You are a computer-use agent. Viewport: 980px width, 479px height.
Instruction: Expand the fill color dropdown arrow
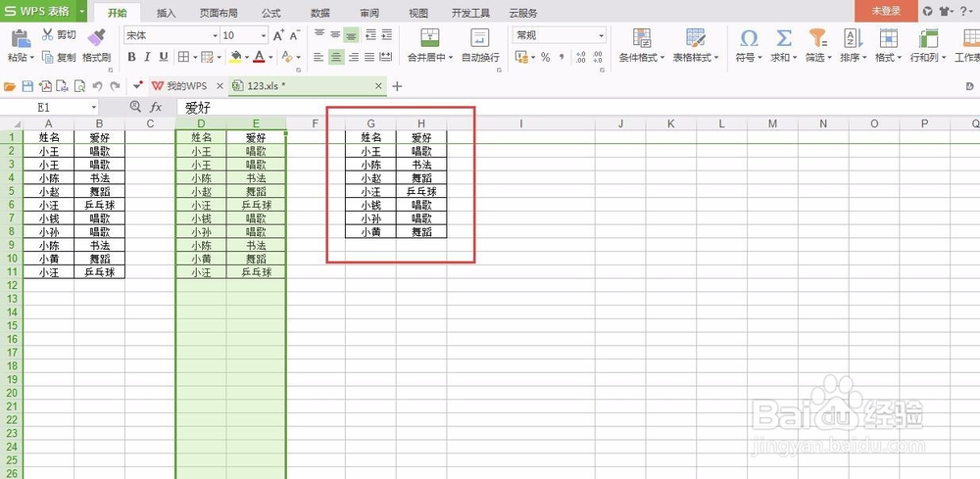pos(246,58)
